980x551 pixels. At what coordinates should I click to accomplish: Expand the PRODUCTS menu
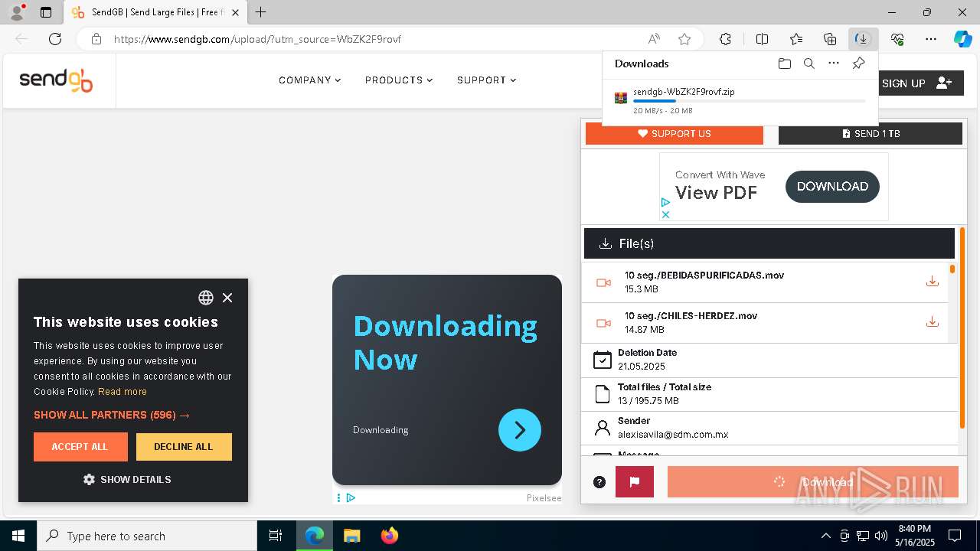click(x=399, y=80)
